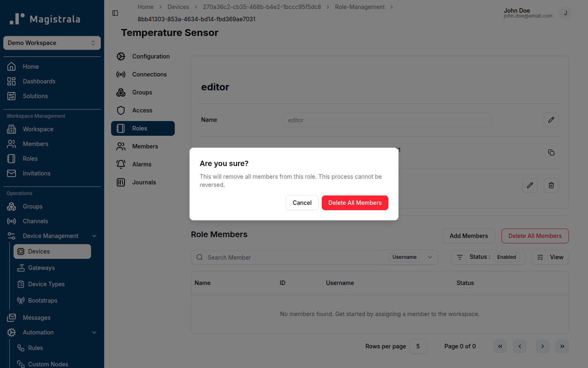This screenshot has height=368, width=588.
Task: Open the Demo Workspace selector
Action: [x=52, y=43]
